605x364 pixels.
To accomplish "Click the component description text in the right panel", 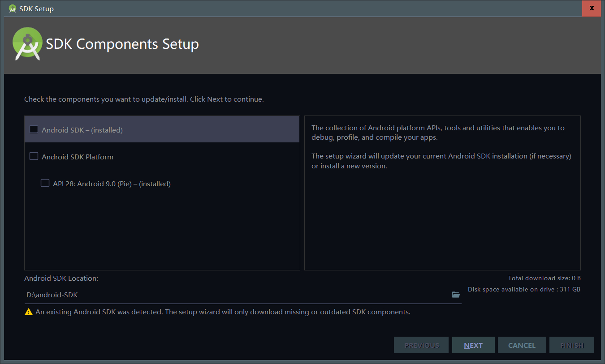I will (x=441, y=147).
